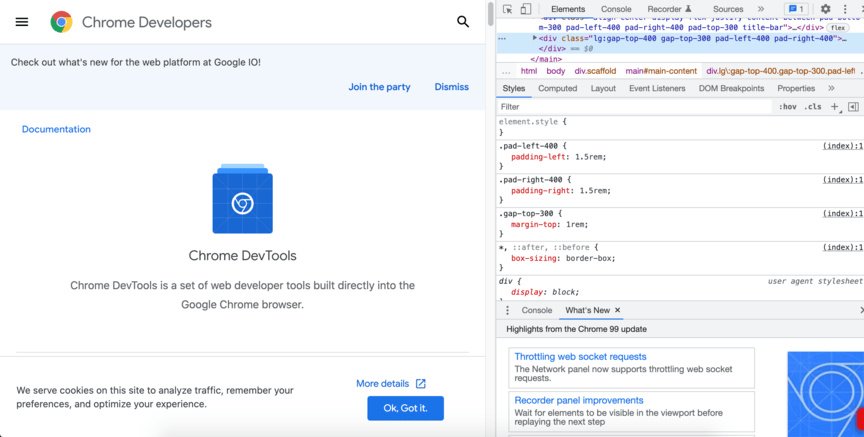This screenshot has width=864, height=437.
Task: Open the Sources panel tab
Action: click(x=728, y=9)
